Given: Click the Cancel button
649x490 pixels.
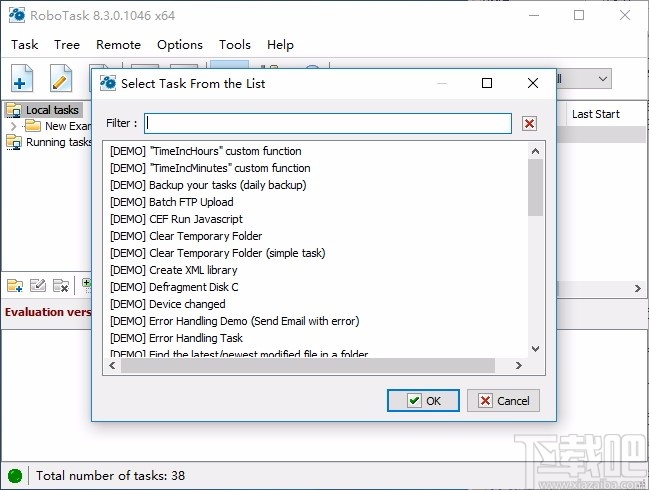Looking at the screenshot, I should pos(503,401).
